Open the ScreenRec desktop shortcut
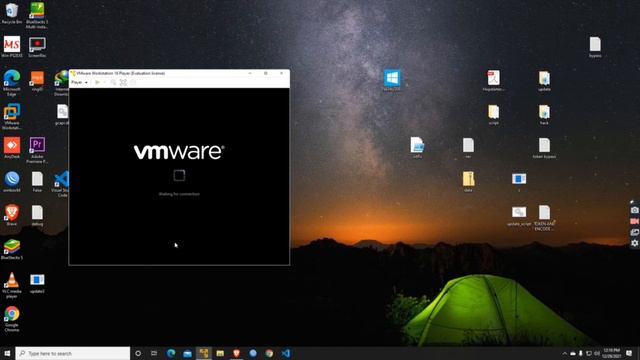This screenshot has width=640, height=360. 37,47
